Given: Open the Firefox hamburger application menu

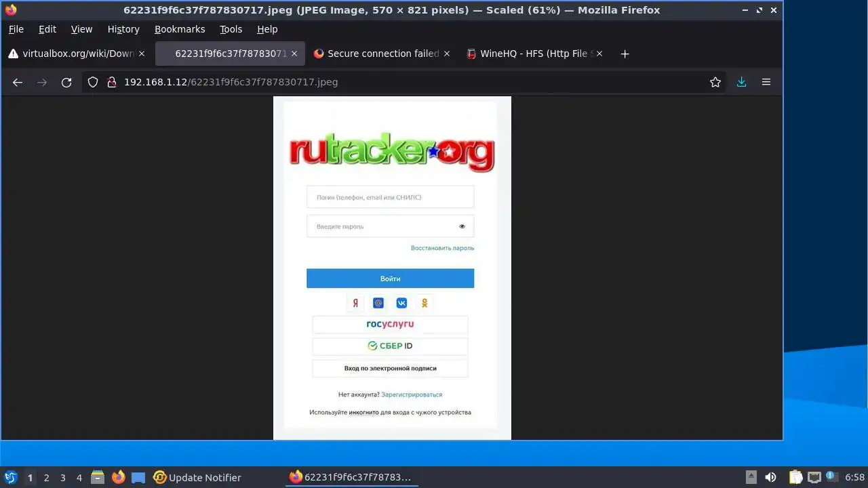Looking at the screenshot, I should [x=766, y=82].
